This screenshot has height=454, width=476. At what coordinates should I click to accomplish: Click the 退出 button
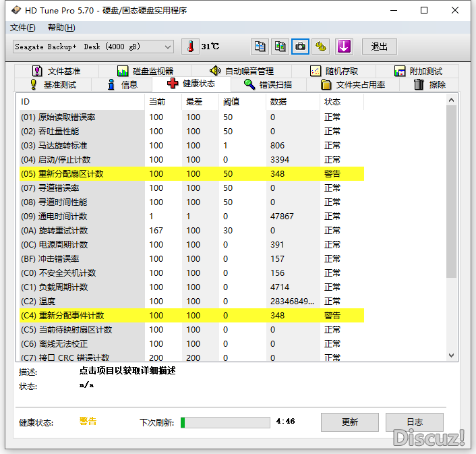[380, 47]
